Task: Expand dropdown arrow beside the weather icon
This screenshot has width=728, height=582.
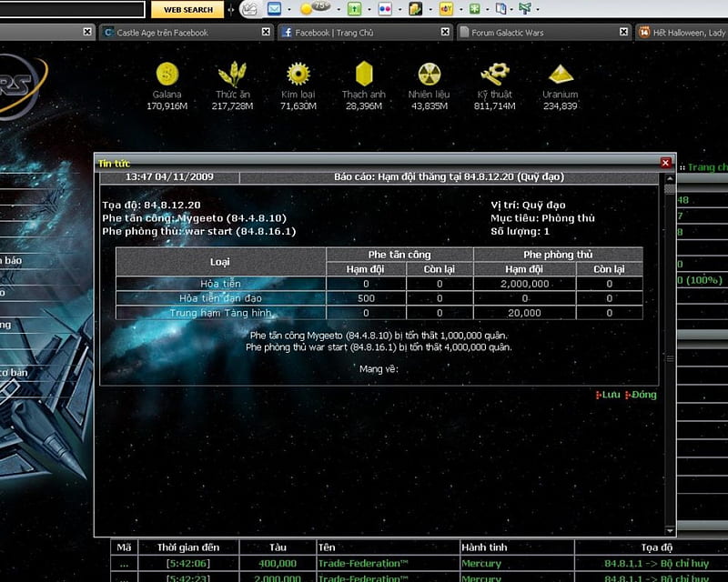Action: tap(339, 9)
